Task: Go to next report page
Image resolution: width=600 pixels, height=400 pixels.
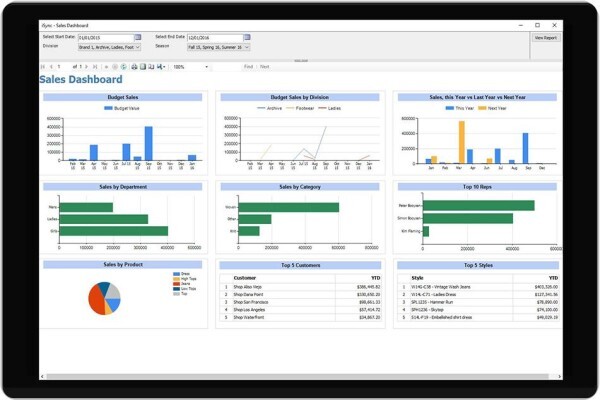Action: coord(86,67)
